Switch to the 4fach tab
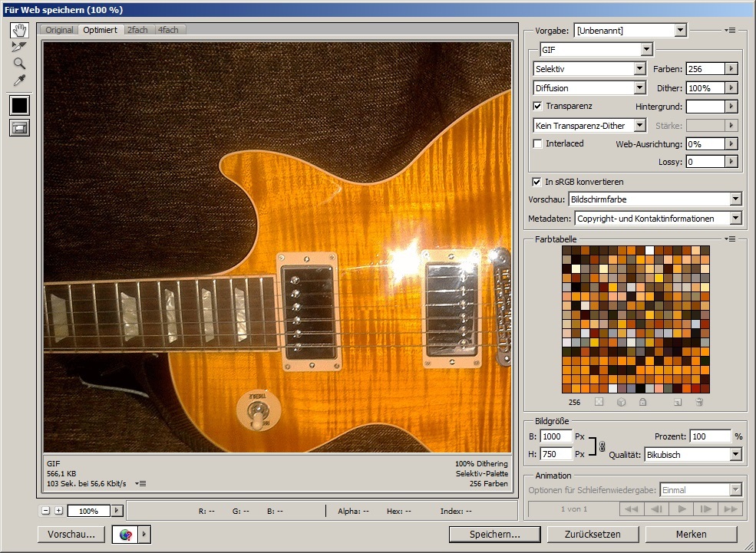 point(167,30)
